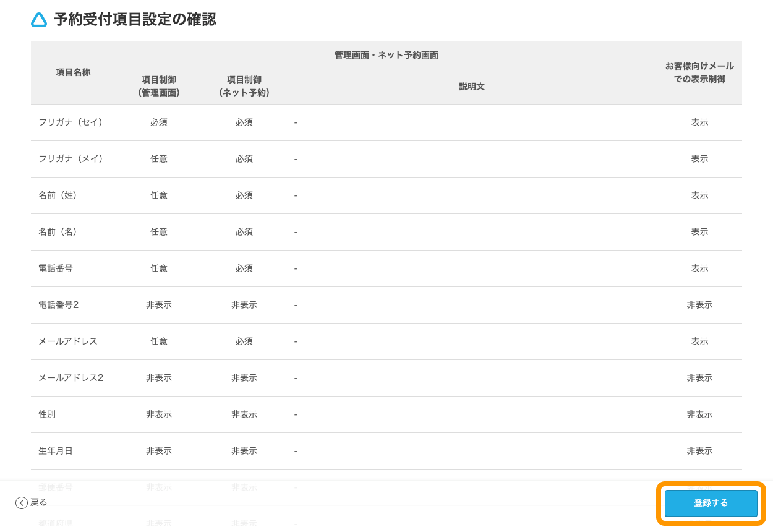Viewport: 773px width, 532px height.
Task: Select the 戻る link to go back
Action: point(38,502)
